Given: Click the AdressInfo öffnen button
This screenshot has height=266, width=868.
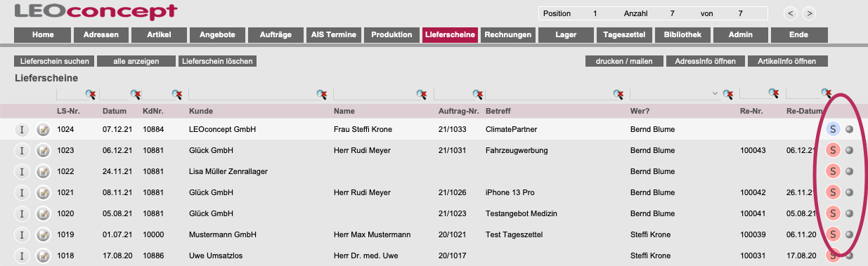Looking at the screenshot, I should click(x=705, y=61).
